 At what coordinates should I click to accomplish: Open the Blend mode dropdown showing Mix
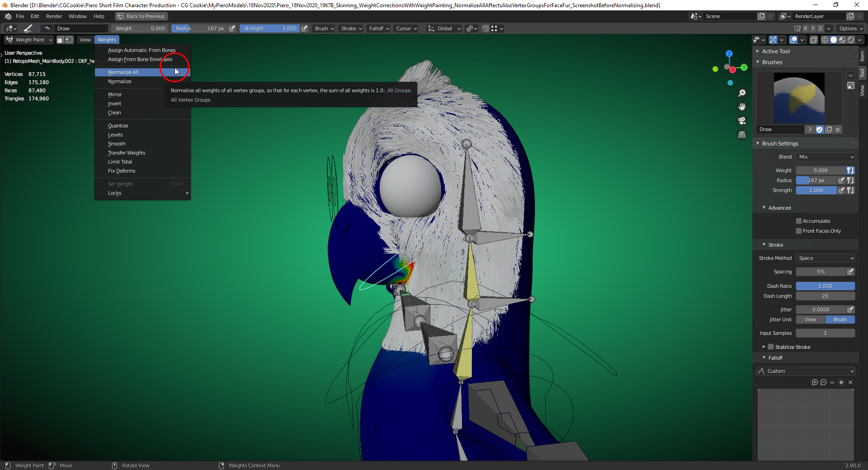[x=826, y=157]
